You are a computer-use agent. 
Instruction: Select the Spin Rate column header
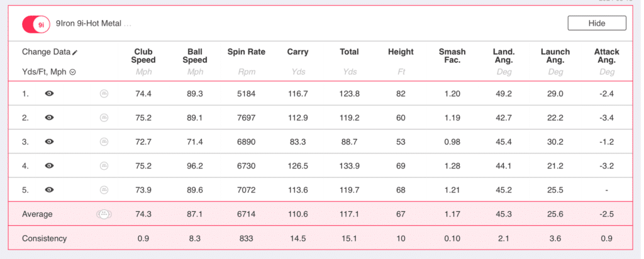point(246,52)
